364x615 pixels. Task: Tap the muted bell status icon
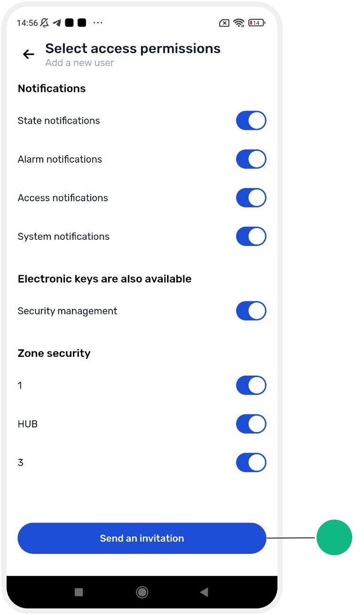(x=45, y=23)
